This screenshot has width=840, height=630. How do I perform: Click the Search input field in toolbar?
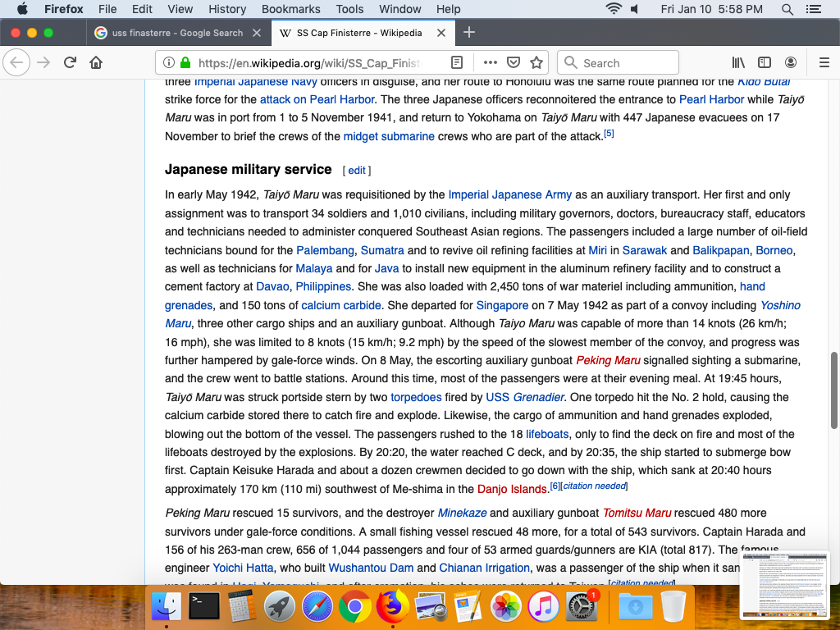click(623, 63)
